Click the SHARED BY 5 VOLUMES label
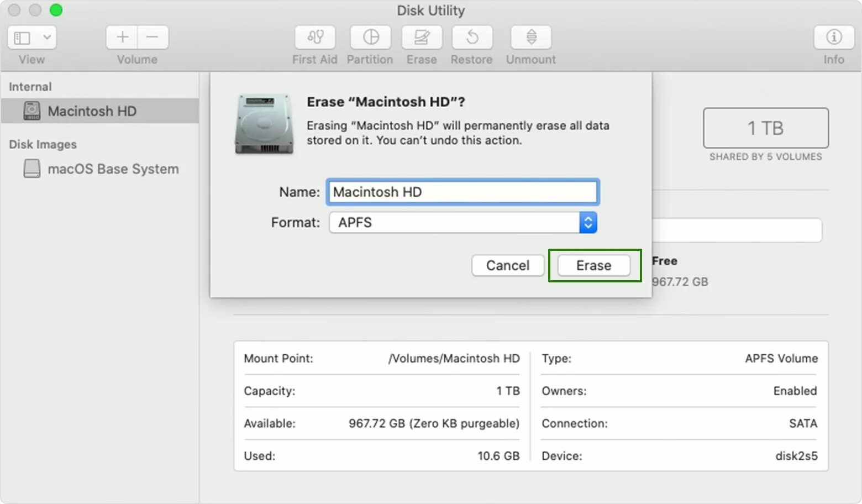The image size is (862, 504). pos(765,157)
